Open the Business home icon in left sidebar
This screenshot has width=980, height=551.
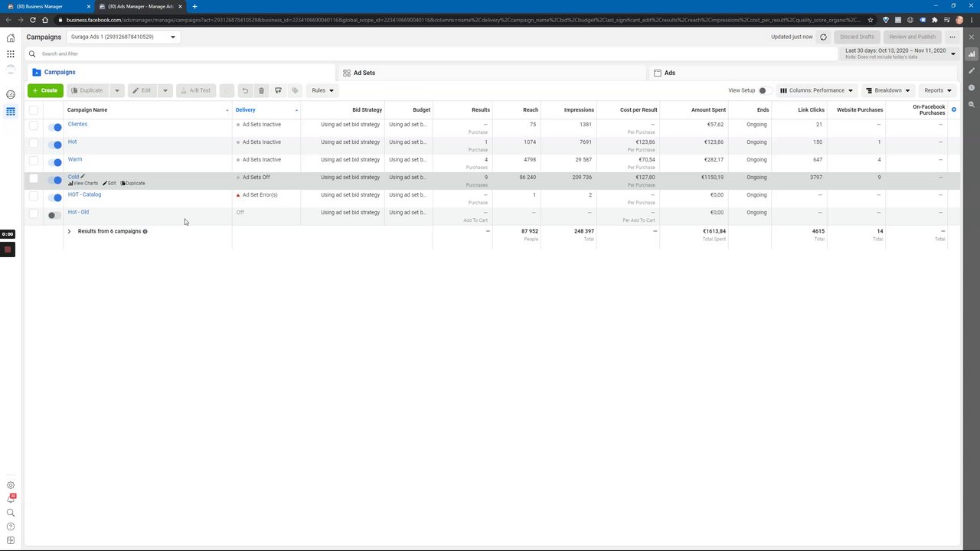pyautogui.click(x=11, y=37)
